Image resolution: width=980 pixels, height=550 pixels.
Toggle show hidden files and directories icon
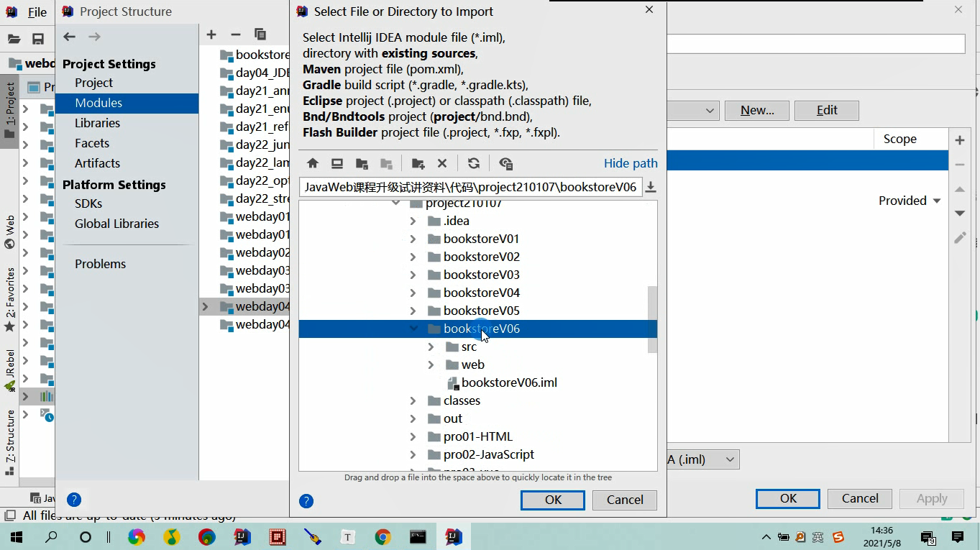[505, 163]
